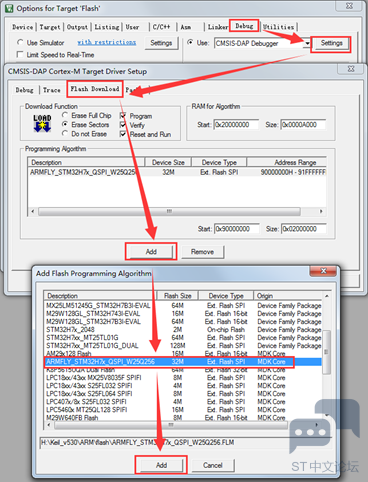
Task: Open the 'with restrictions' link
Action: 107,42
